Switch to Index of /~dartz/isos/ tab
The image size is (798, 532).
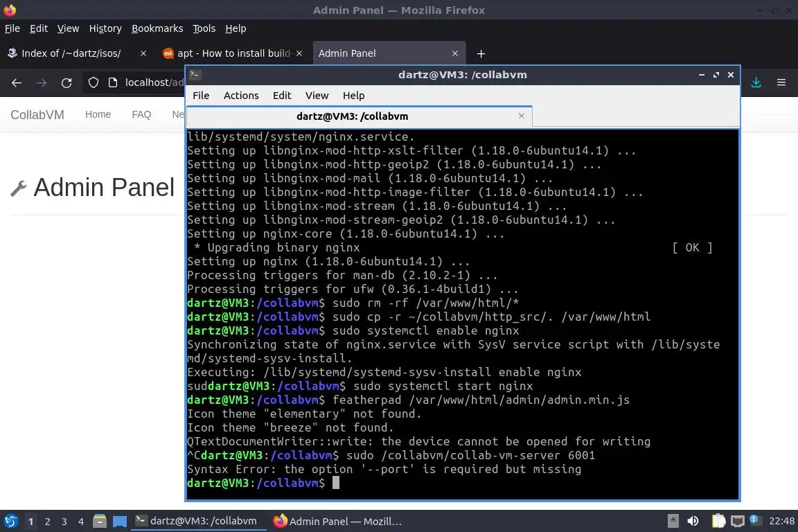pos(71,53)
